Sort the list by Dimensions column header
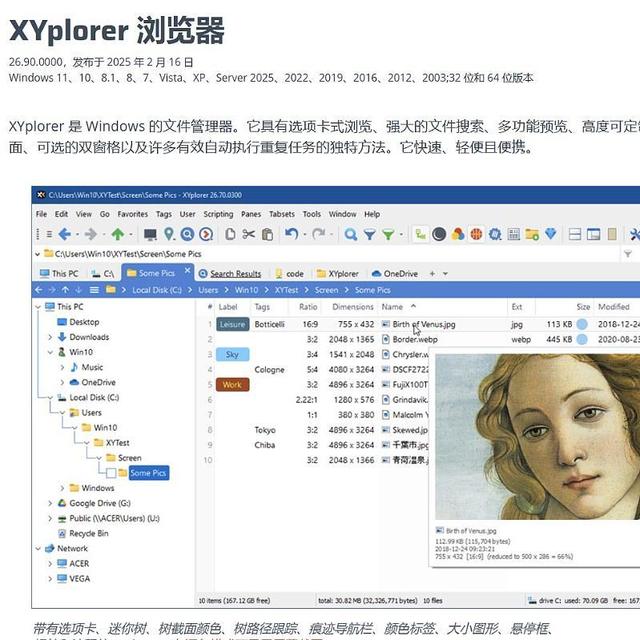 (352, 307)
